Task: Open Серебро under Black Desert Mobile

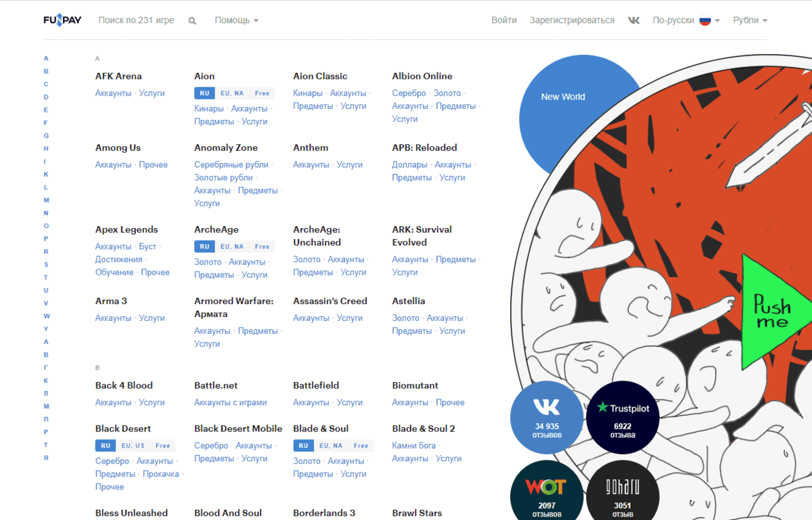Action: [211, 446]
